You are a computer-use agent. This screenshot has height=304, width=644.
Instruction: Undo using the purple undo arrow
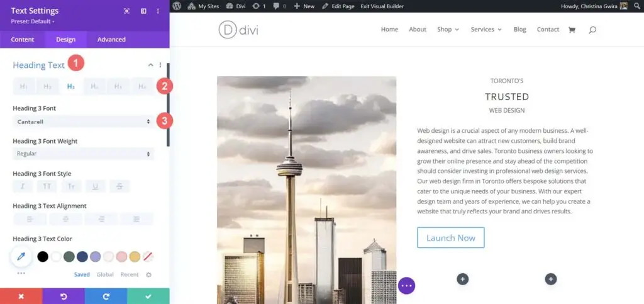(x=64, y=296)
